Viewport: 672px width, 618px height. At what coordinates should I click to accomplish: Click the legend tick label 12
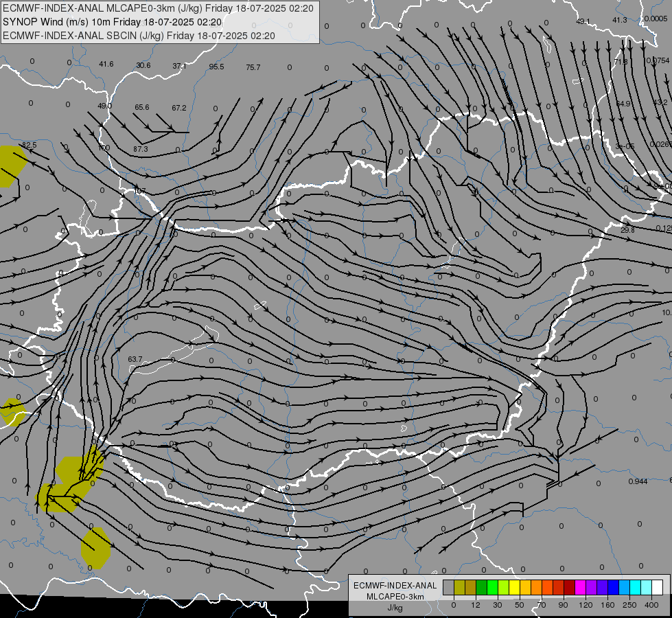pos(476,605)
